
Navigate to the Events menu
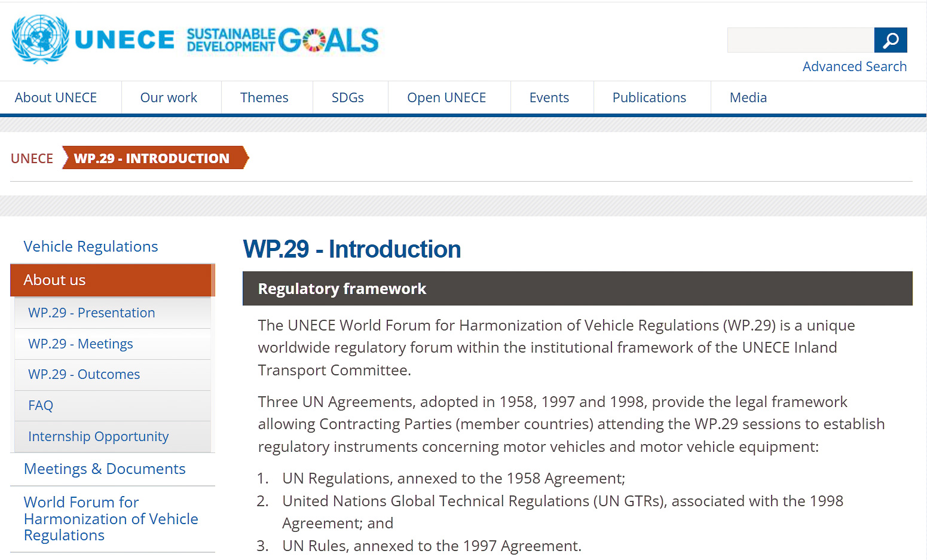click(550, 97)
